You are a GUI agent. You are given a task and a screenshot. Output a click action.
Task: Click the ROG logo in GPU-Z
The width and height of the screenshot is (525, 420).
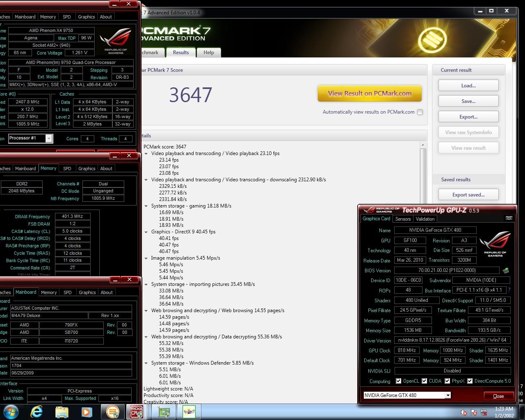495,244
